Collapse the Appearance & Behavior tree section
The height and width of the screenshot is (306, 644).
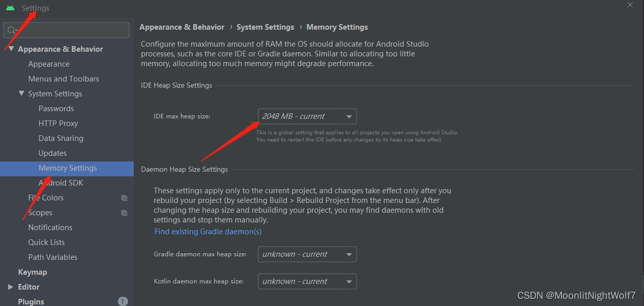11,49
